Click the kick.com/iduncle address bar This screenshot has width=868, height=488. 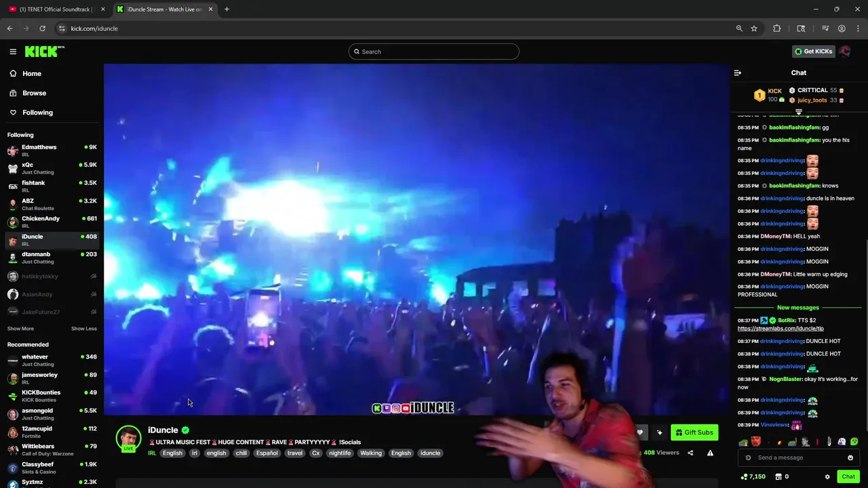pos(400,28)
